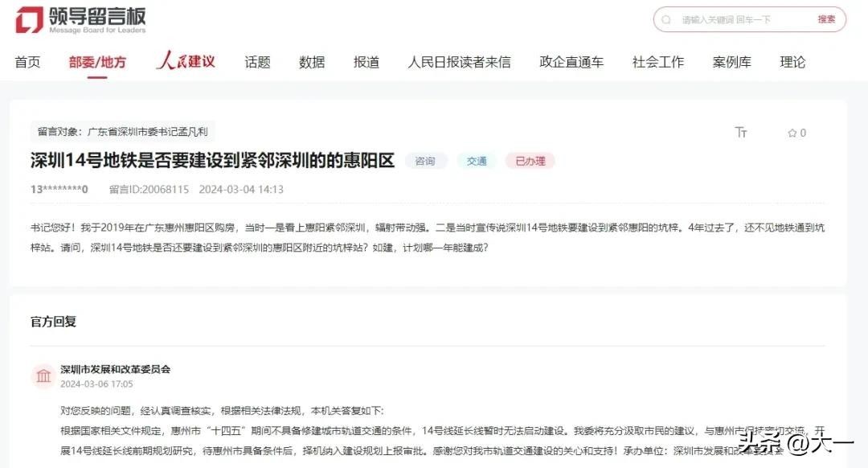Open the 案例库 case library

point(731,62)
